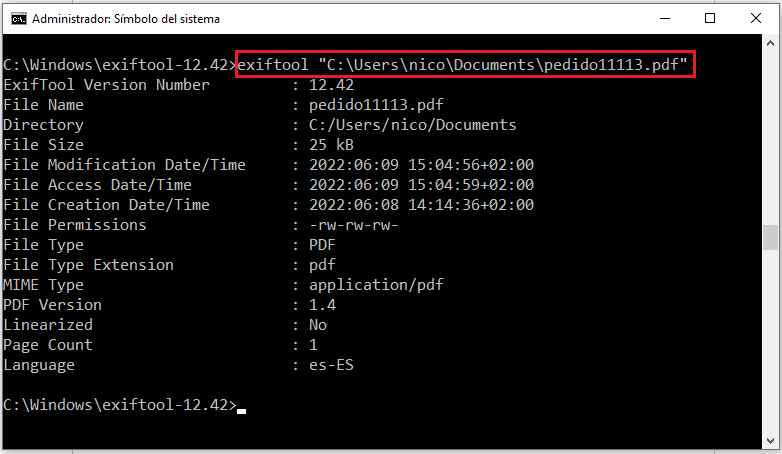
Task: Click the MIME Type label
Action: tap(43, 285)
